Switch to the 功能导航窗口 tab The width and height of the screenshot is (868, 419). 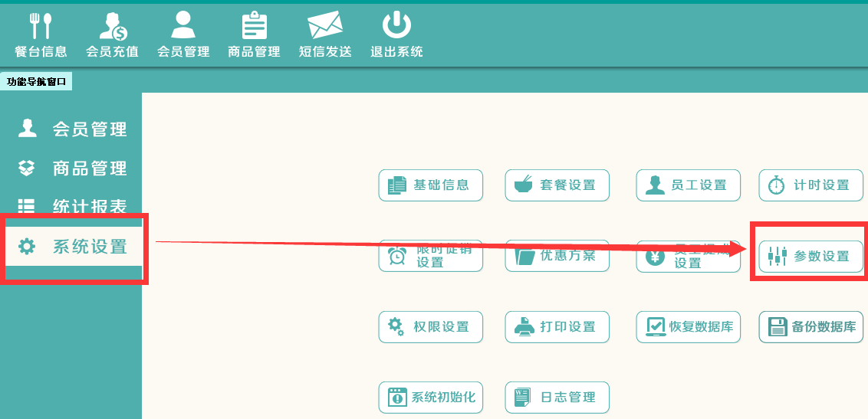[37, 83]
